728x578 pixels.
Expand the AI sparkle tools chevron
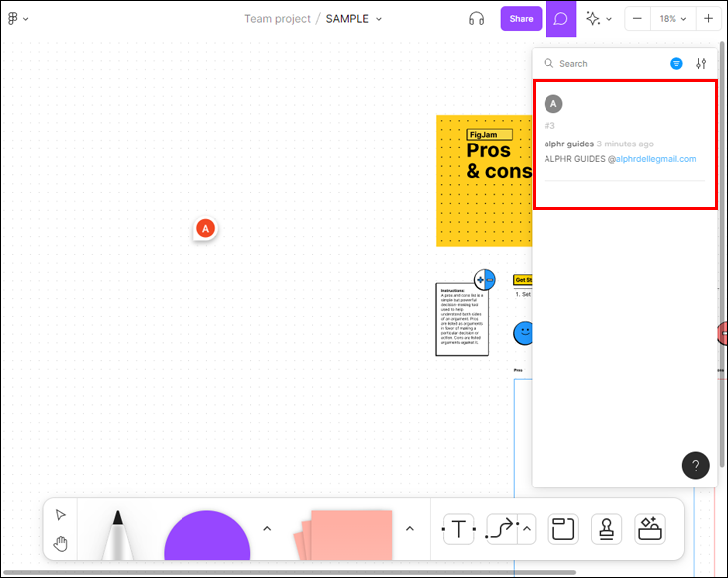(x=609, y=19)
